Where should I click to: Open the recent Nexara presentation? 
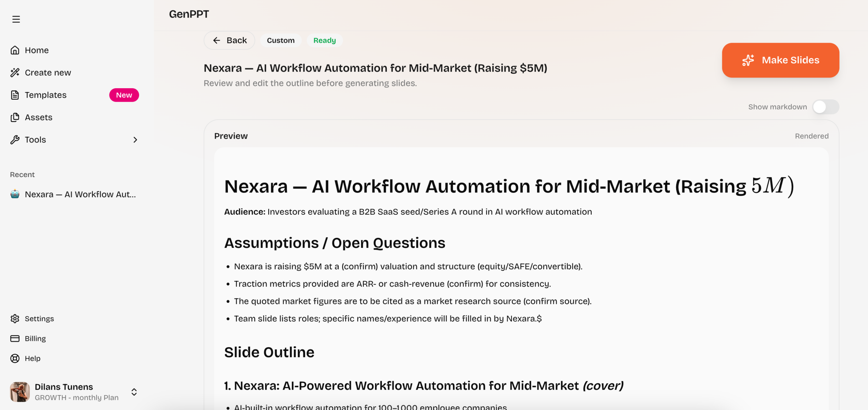[x=80, y=194]
